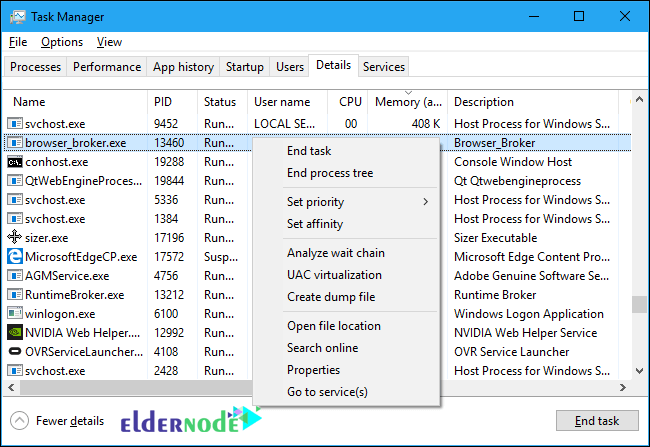The width and height of the screenshot is (650, 447).
Task: Click the AGMService.exe icon
Action: [x=15, y=276]
